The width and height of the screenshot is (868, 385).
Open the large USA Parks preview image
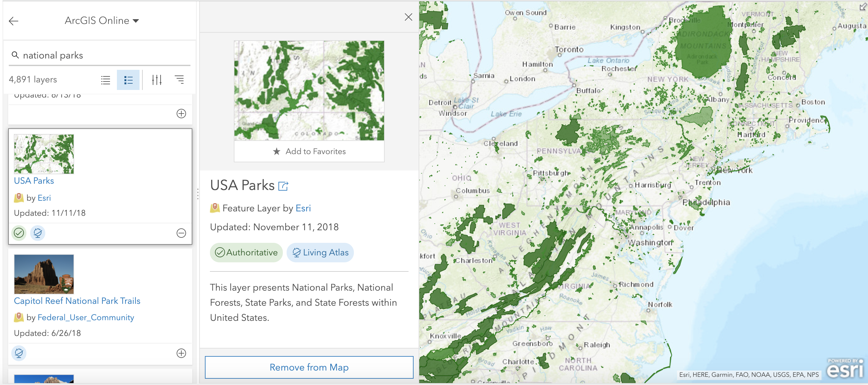(309, 91)
